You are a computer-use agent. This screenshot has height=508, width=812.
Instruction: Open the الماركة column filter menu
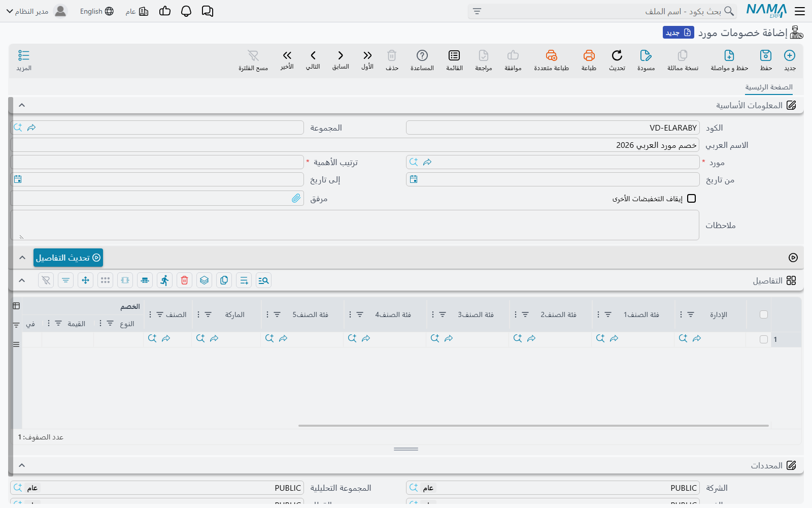[x=208, y=314]
